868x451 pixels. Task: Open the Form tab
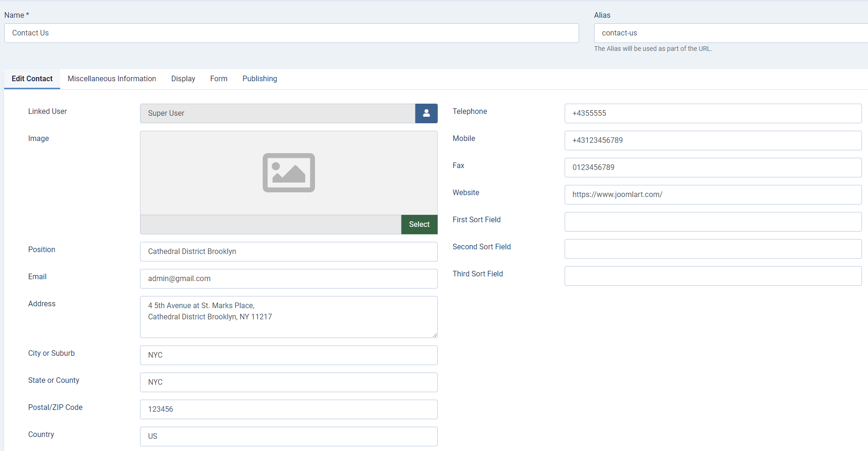click(218, 79)
